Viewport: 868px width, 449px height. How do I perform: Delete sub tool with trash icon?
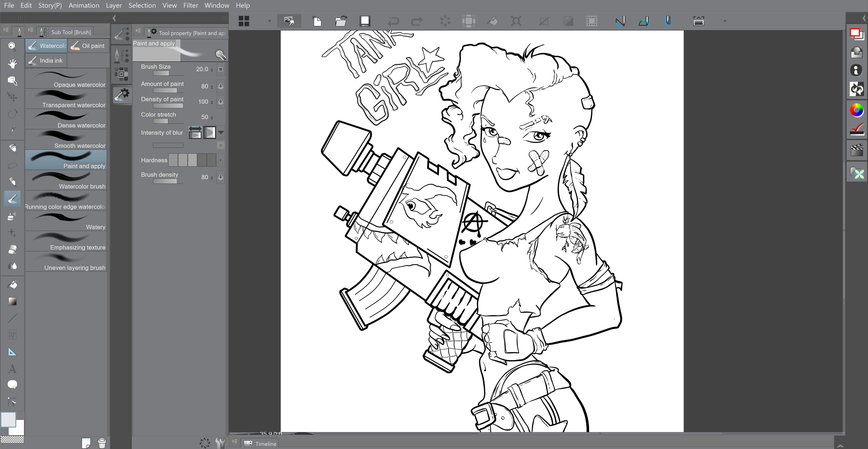(x=102, y=443)
